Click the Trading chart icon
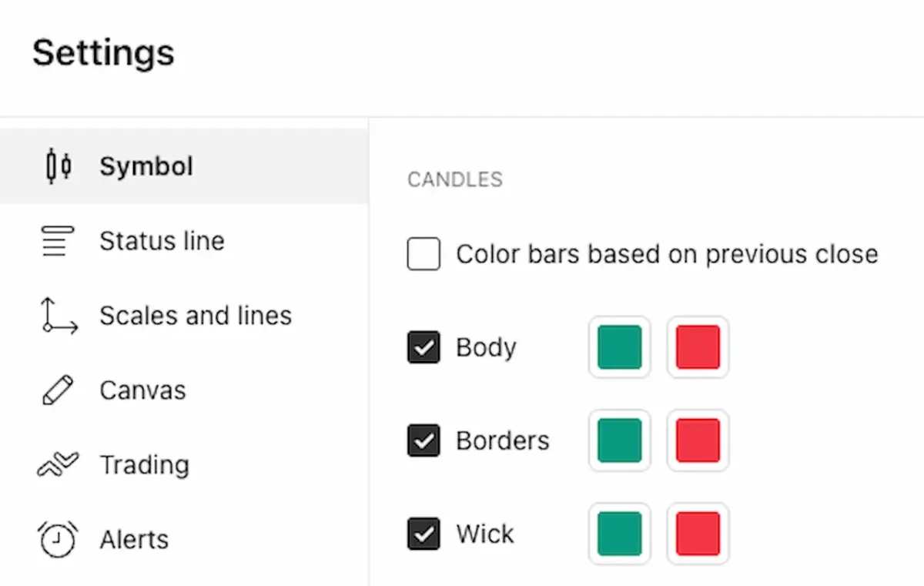Screen dimensions: 924x586 58,465
